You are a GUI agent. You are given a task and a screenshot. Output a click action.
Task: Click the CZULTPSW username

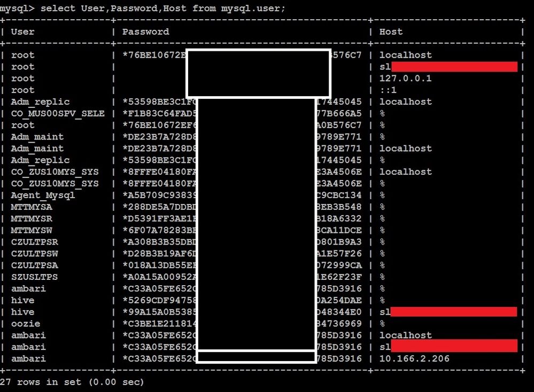click(x=34, y=254)
